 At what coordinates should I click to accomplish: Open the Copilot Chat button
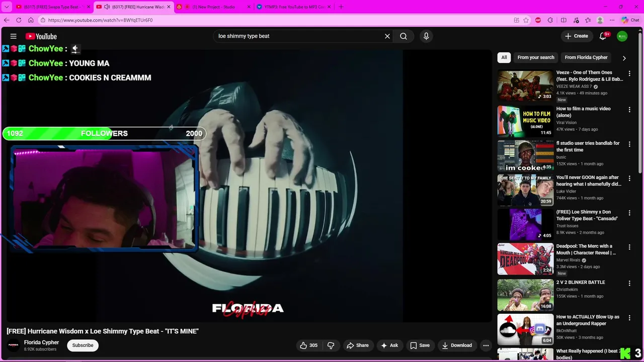[x=630, y=20]
